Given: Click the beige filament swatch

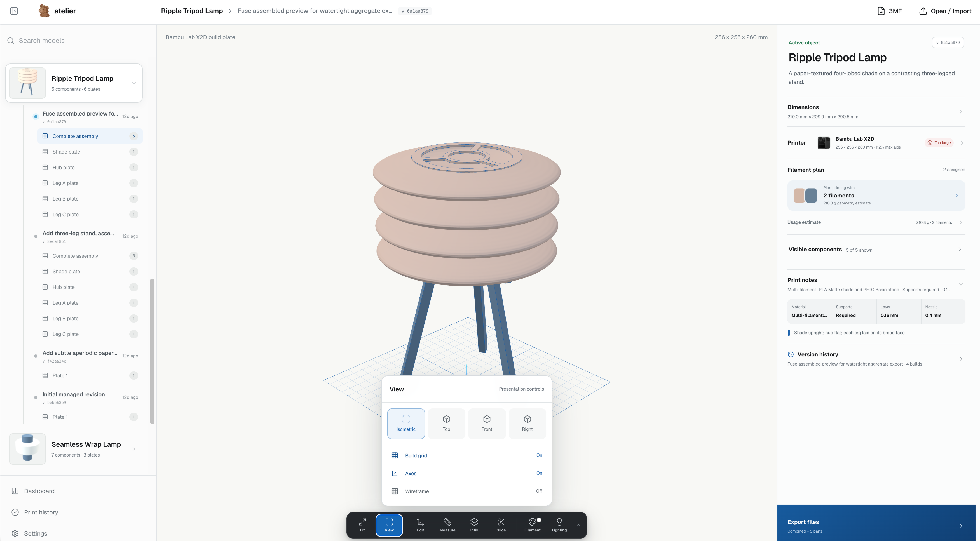Looking at the screenshot, I should pyautogui.click(x=799, y=196).
